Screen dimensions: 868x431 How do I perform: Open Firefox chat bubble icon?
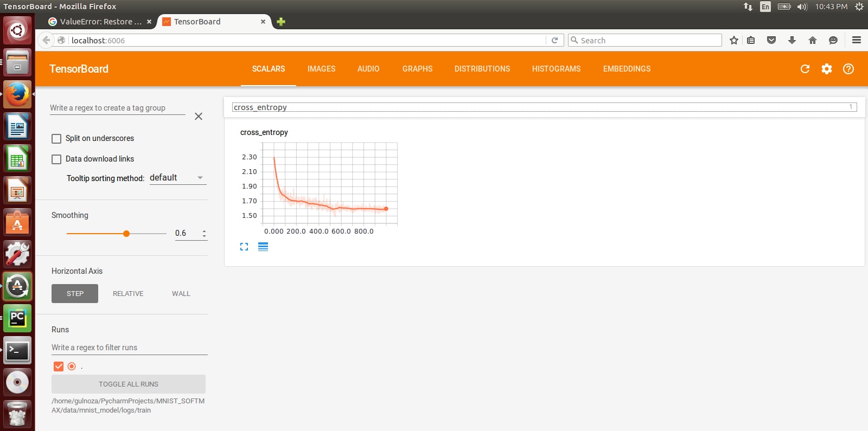click(833, 40)
